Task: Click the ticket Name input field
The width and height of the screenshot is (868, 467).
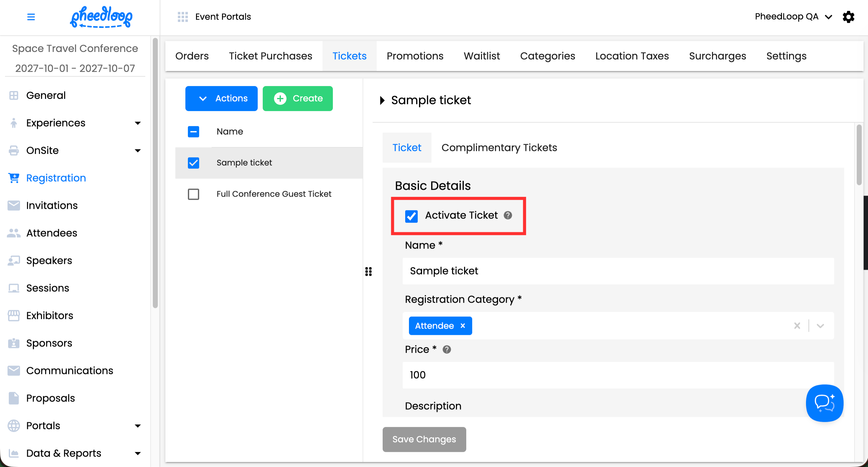Action: coord(618,271)
